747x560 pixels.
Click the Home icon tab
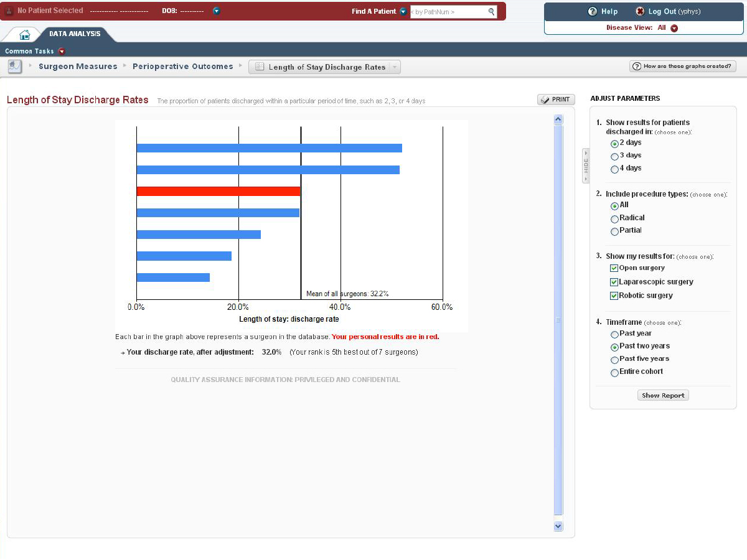tap(25, 35)
